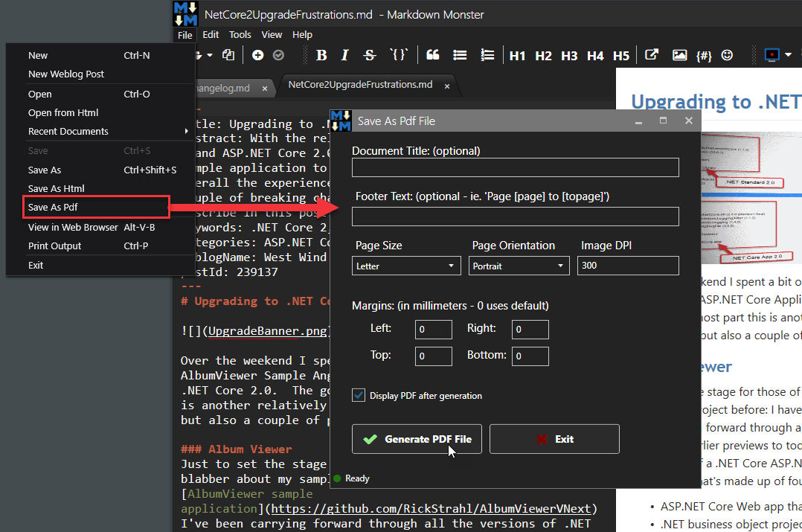Click the banner image in preview pane
Screen dimensions: 802x532
point(751,198)
